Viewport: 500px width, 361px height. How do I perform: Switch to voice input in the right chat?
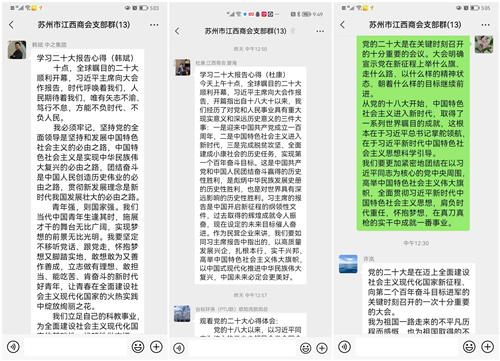[x=344, y=347]
